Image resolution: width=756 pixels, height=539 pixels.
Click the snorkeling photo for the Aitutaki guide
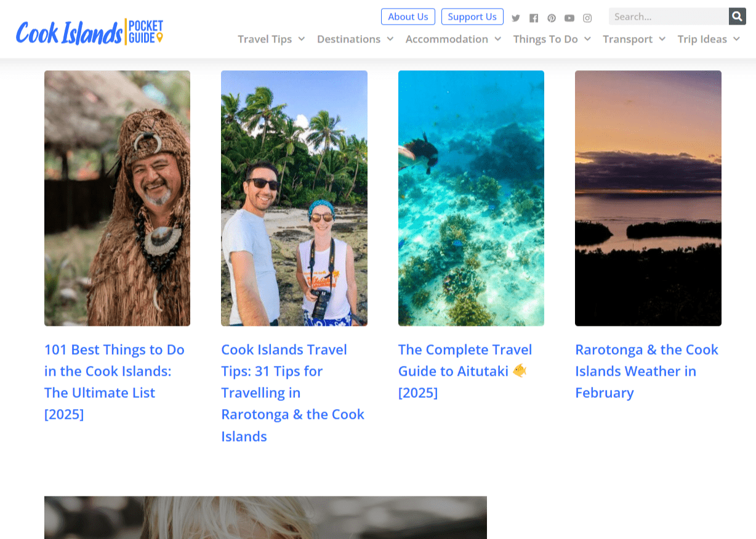pyautogui.click(x=471, y=198)
